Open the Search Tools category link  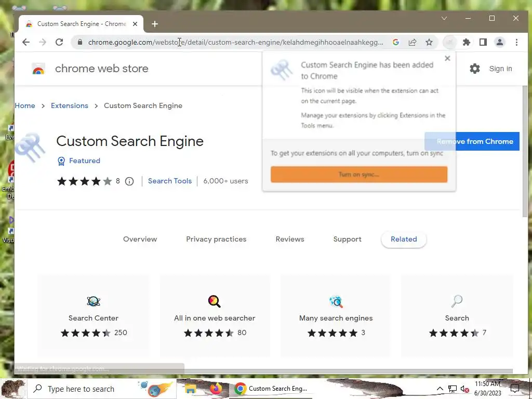tap(170, 181)
